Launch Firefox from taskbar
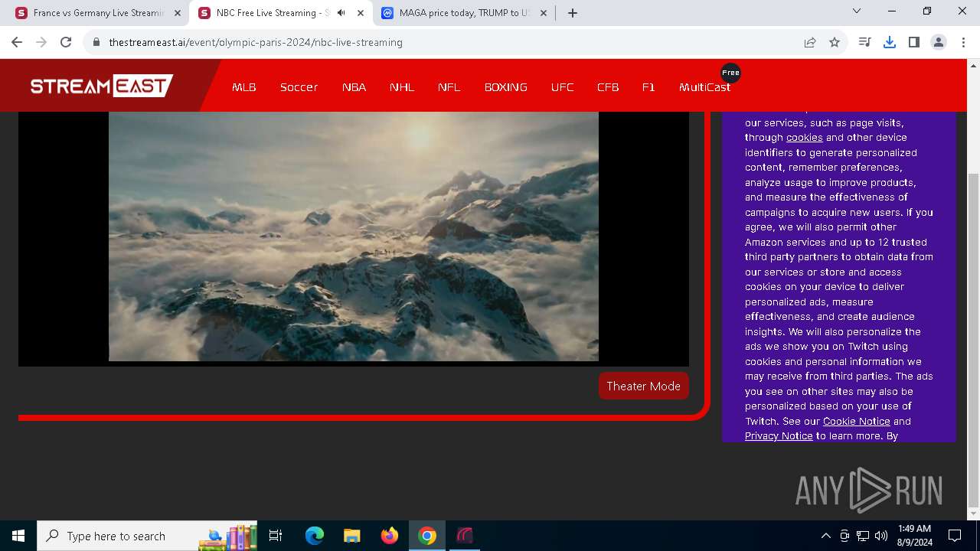 point(390,536)
